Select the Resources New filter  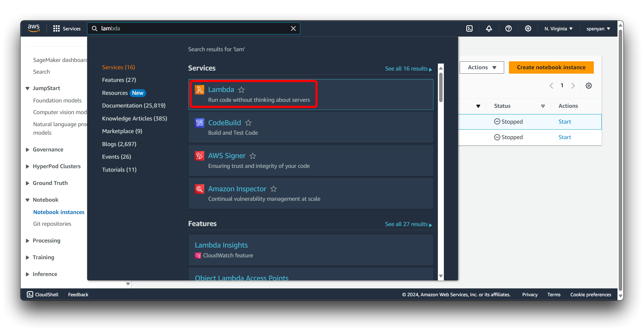click(x=124, y=93)
